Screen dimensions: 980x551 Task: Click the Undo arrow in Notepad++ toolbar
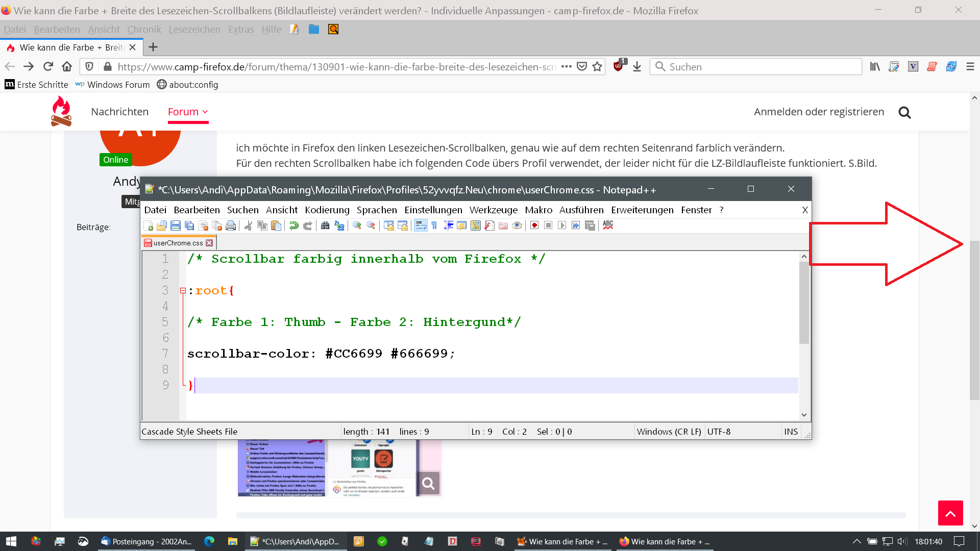click(293, 226)
